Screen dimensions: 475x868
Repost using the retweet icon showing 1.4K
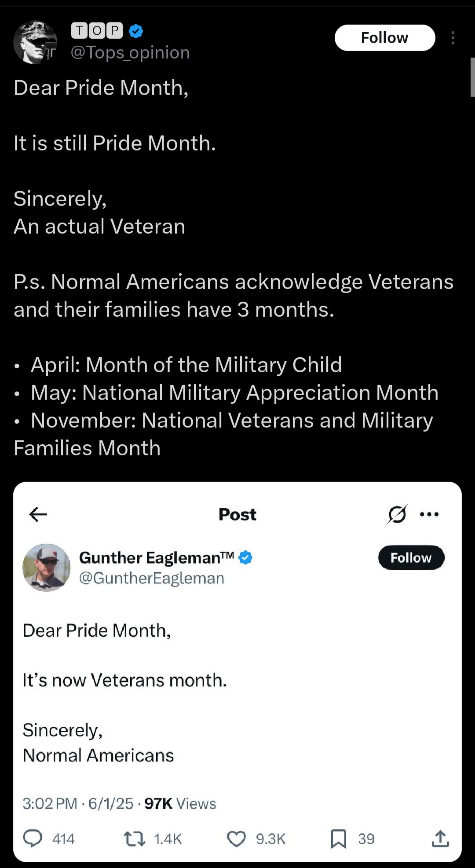[135, 839]
